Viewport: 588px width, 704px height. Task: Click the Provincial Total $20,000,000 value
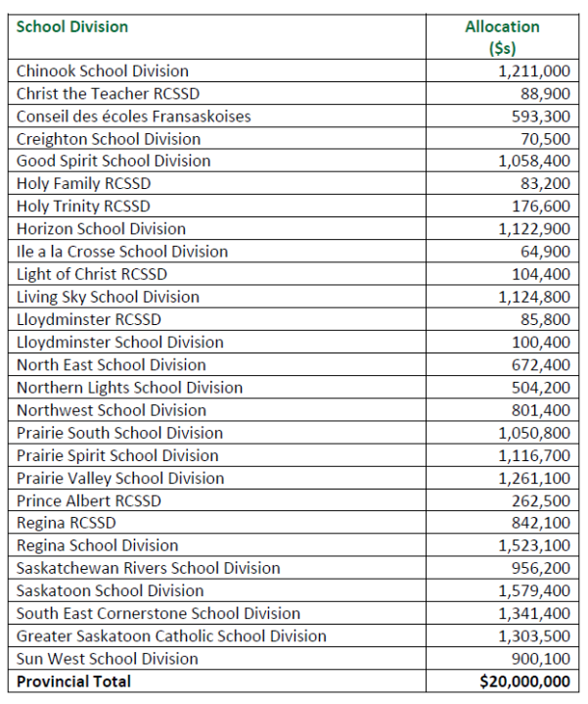(x=527, y=681)
